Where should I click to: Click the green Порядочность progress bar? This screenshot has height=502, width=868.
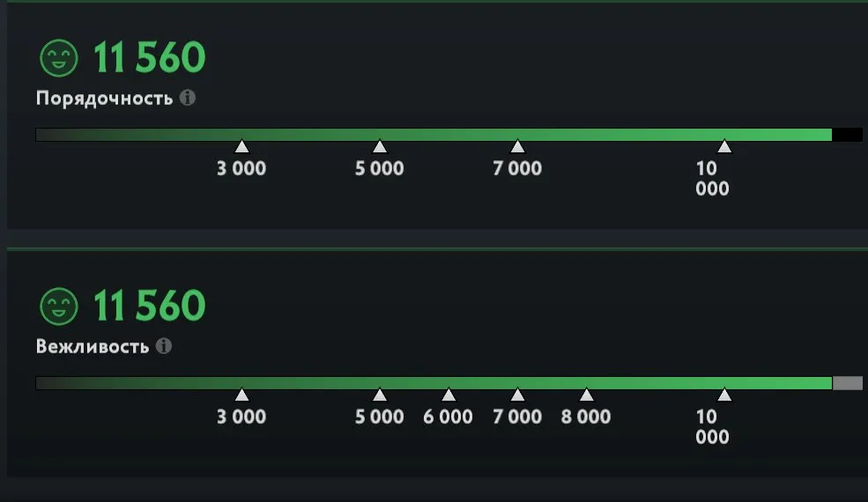(x=434, y=135)
